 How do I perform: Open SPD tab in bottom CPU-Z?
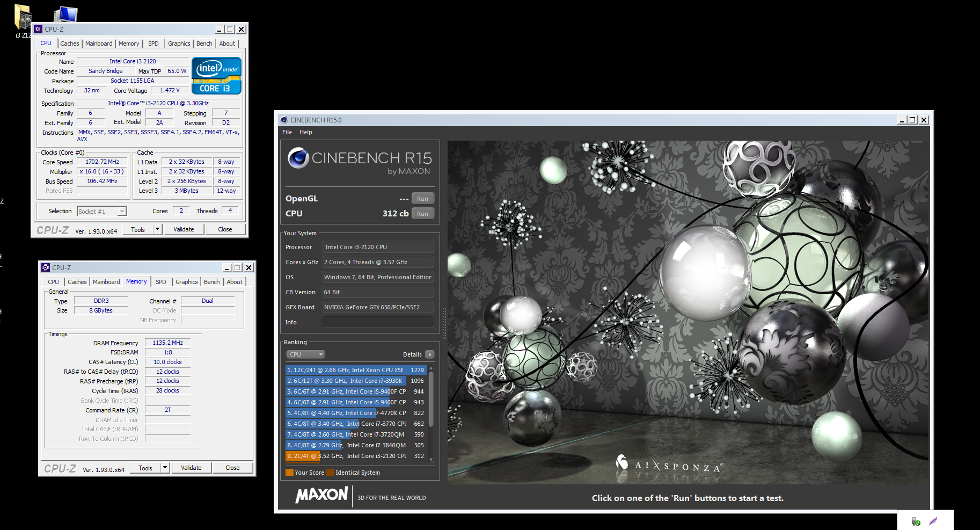161,282
